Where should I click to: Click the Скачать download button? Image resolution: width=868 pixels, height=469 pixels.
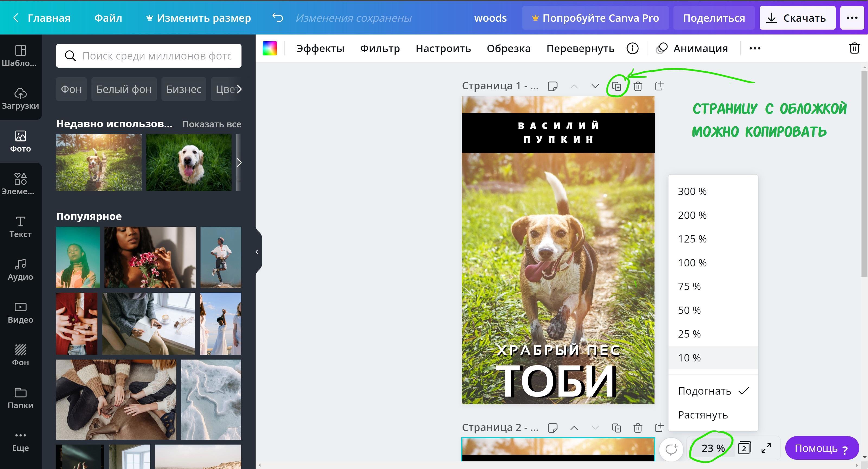797,18
